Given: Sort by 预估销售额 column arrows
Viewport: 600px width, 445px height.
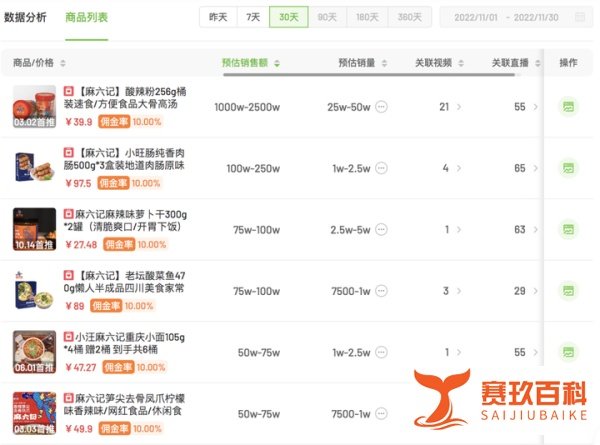Looking at the screenshot, I should coord(277,63).
